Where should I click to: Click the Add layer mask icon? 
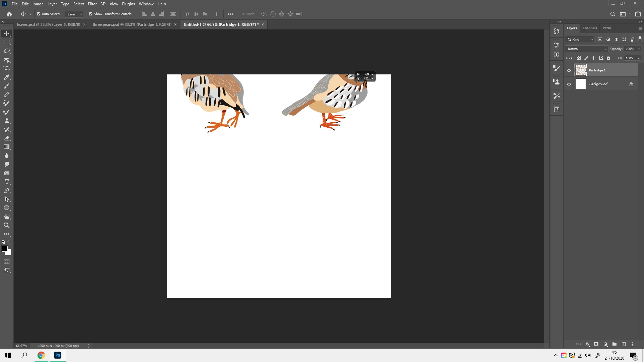(x=596, y=344)
